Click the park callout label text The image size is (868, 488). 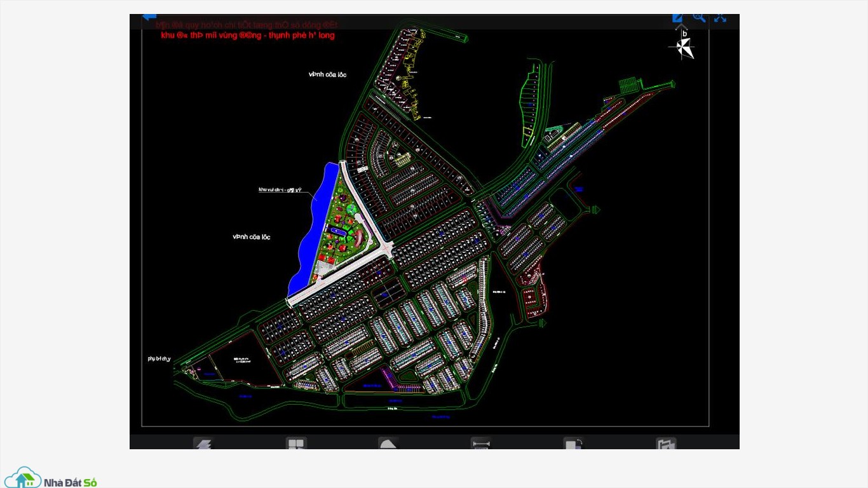pyautogui.click(x=280, y=190)
